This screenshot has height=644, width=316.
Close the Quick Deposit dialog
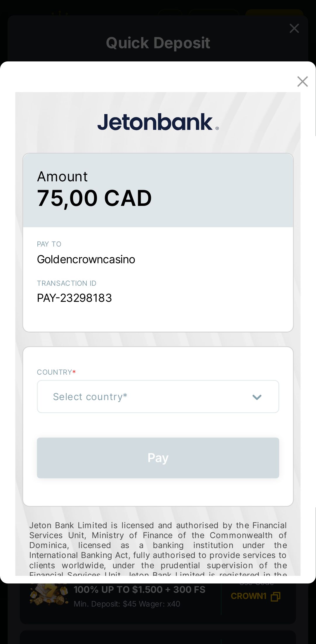tap(294, 28)
